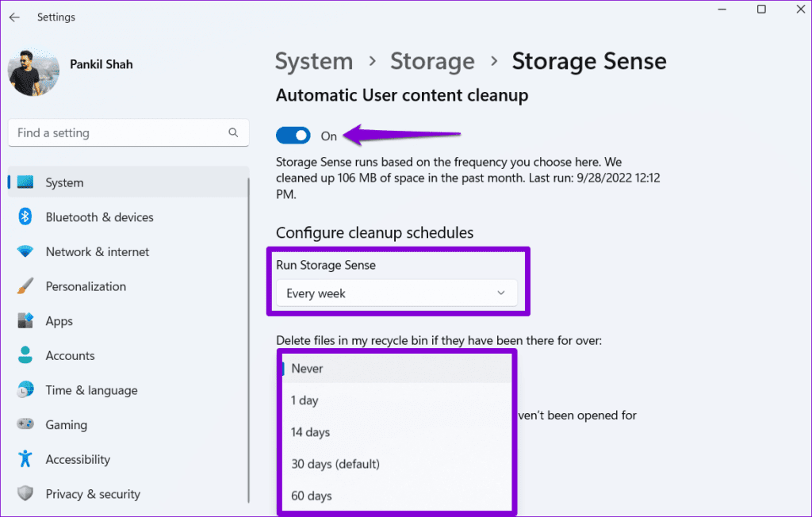Screen dimensions: 812x517
Task: Click the Gaming controller icon
Action: pyautogui.click(x=25, y=425)
